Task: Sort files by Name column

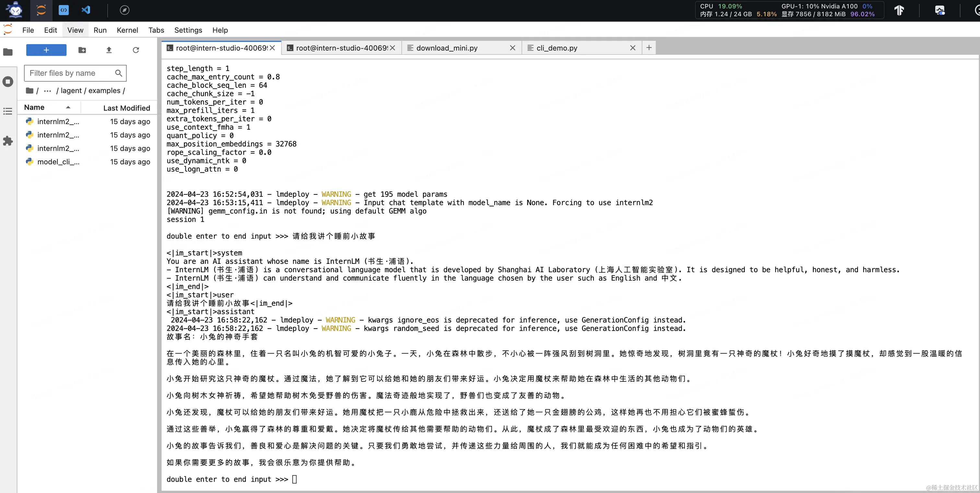Action: click(x=34, y=107)
